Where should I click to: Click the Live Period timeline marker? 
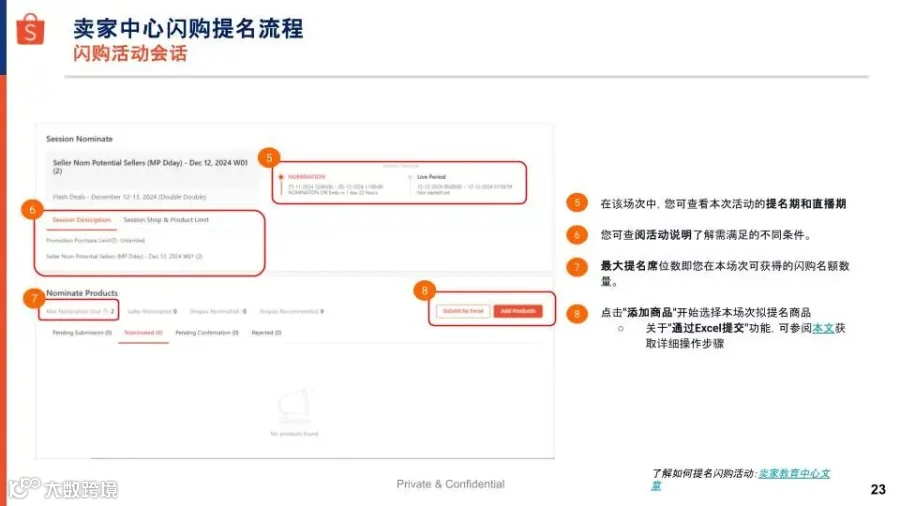click(x=410, y=177)
